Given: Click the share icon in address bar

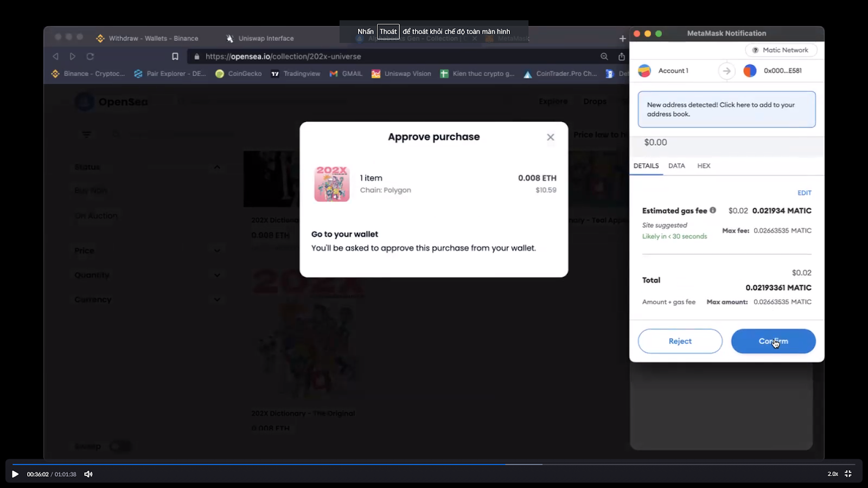Looking at the screenshot, I should [621, 56].
